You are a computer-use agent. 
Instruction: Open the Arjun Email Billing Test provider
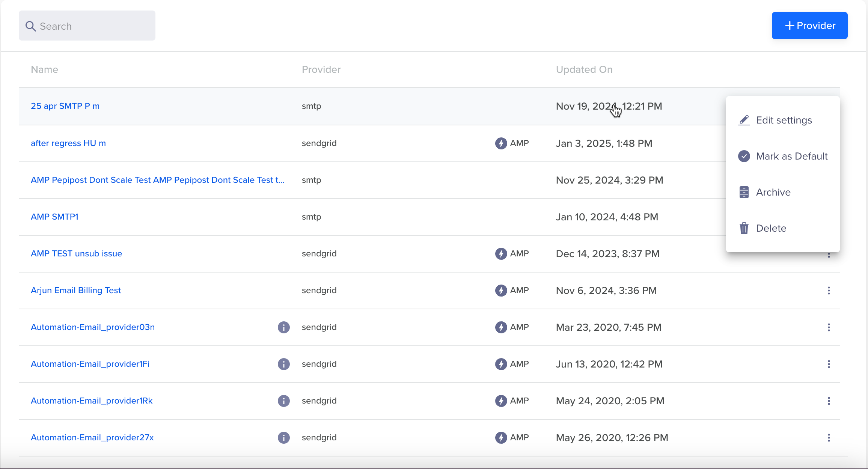point(76,290)
